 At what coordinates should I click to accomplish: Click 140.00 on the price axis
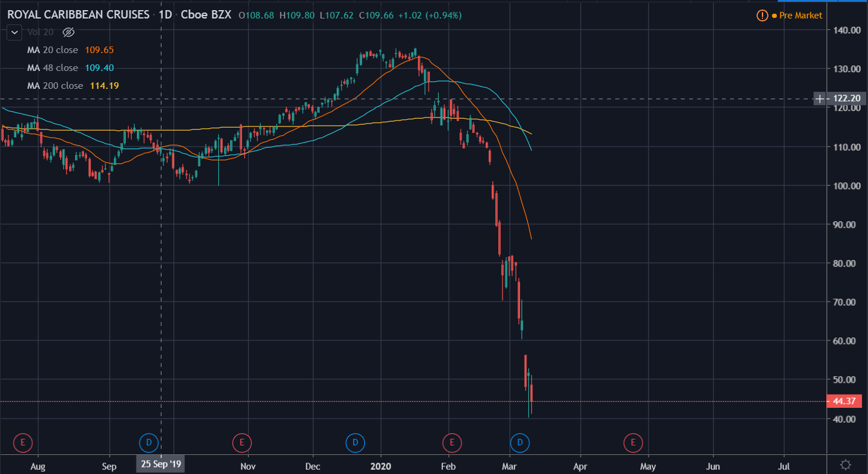[x=845, y=30]
